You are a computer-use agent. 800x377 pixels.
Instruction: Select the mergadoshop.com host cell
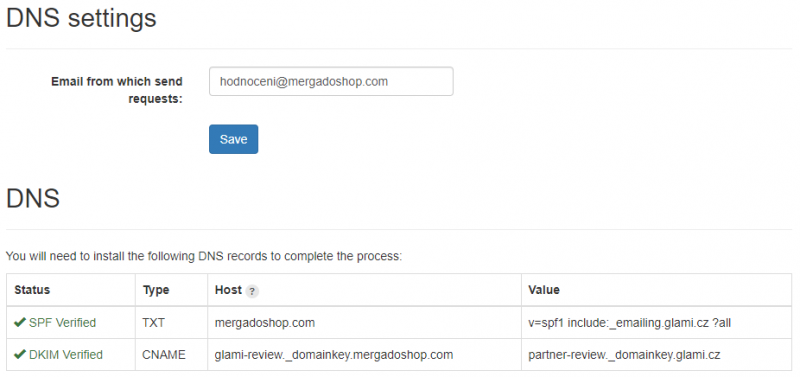(x=265, y=323)
